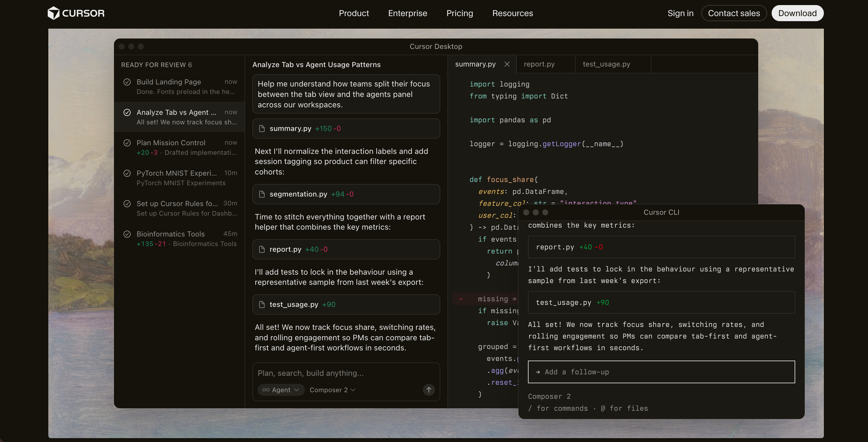
Task: Click the file icon next to report.py in chat
Action: 262,249
